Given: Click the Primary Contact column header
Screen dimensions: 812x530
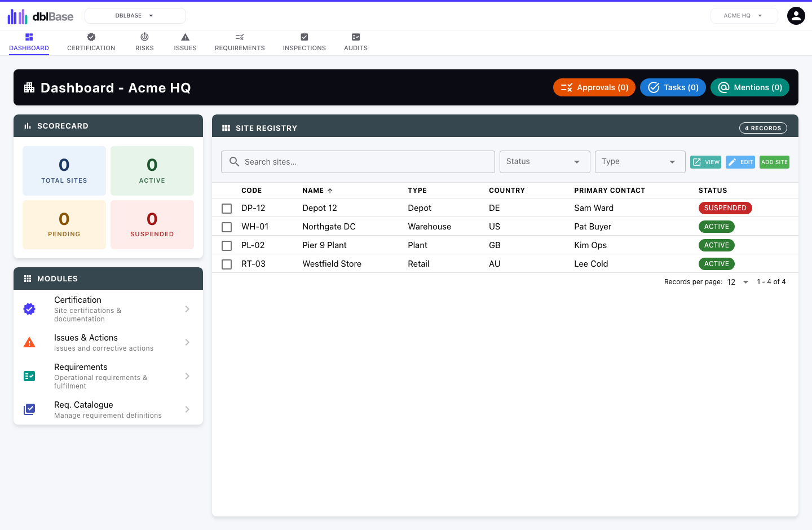Looking at the screenshot, I should coord(610,191).
